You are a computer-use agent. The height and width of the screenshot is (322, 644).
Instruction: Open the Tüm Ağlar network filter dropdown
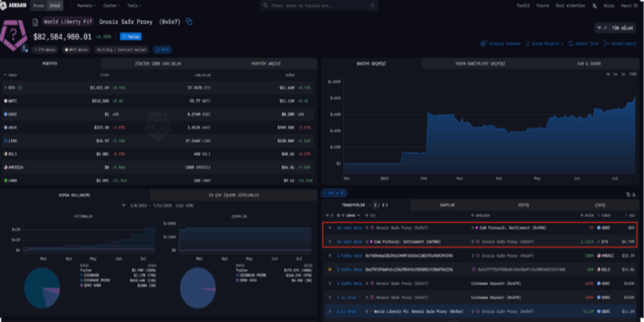[615, 27]
